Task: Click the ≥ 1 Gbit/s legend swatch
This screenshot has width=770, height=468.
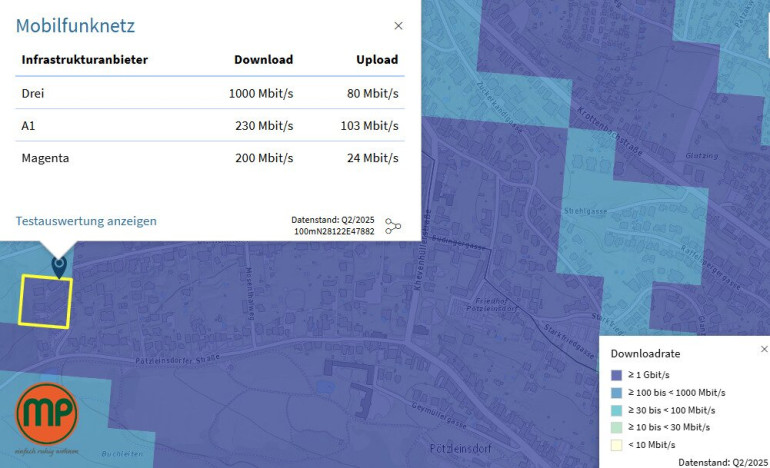Action: coord(616,375)
